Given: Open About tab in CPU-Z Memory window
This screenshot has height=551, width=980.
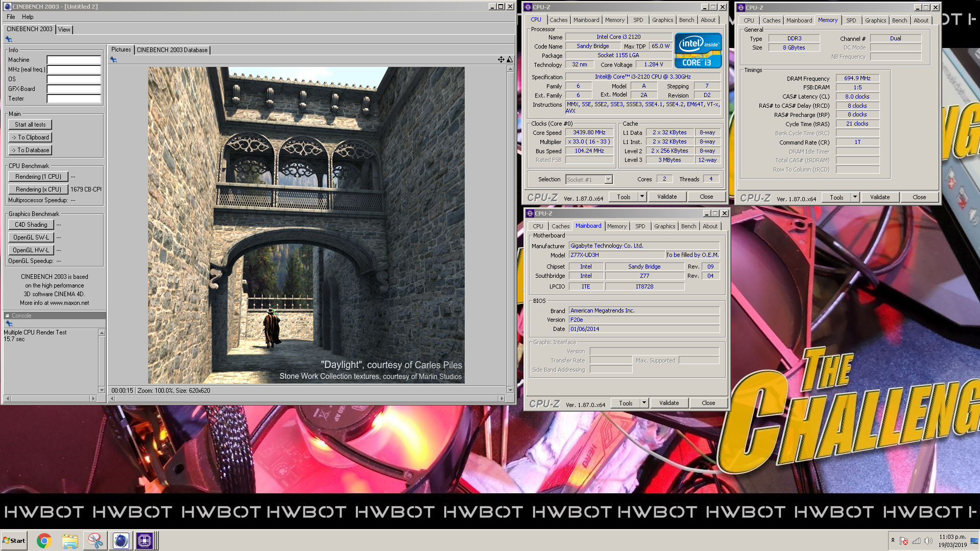Looking at the screenshot, I should pos(921,20).
